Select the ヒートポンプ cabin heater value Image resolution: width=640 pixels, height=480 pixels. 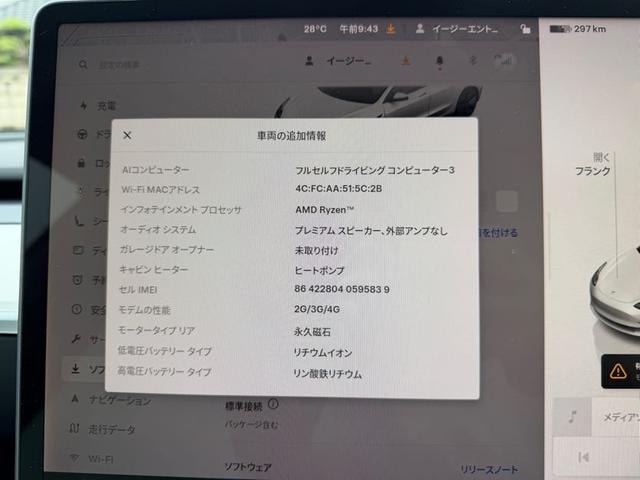[319, 271]
